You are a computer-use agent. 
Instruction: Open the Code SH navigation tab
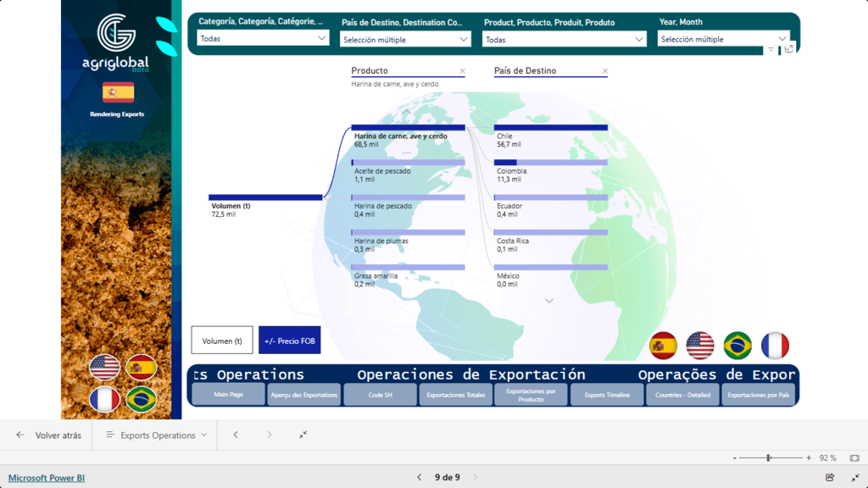(379, 394)
